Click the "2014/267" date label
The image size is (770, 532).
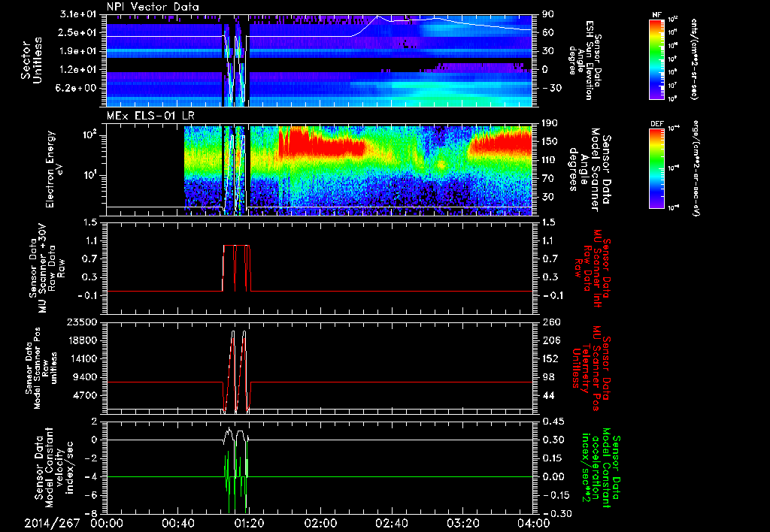pyautogui.click(x=52, y=523)
